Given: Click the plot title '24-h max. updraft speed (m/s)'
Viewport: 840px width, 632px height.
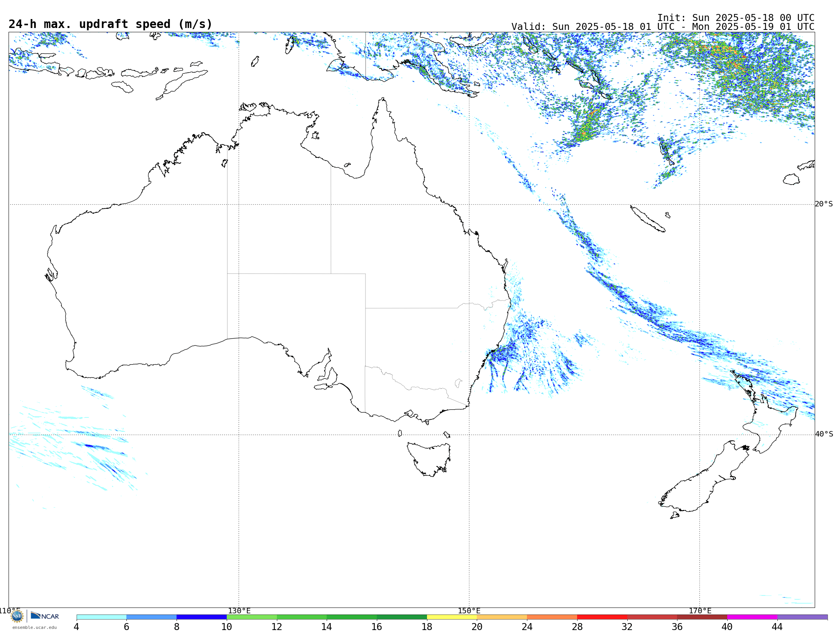Looking at the screenshot, I should [x=110, y=24].
